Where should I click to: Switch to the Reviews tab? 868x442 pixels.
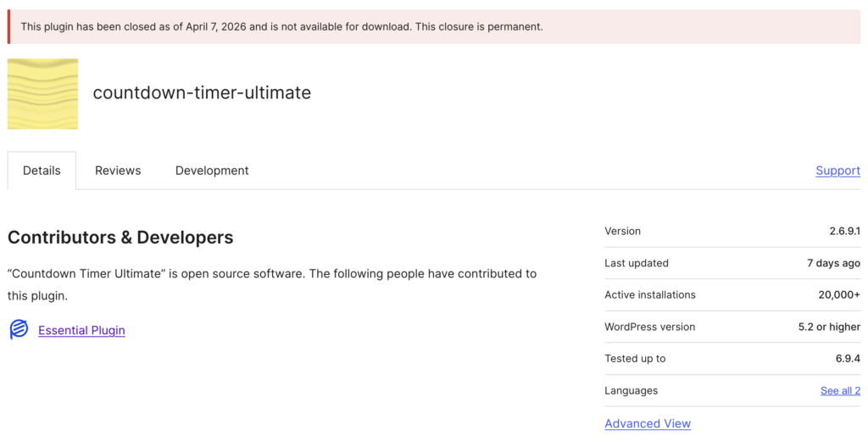click(118, 171)
